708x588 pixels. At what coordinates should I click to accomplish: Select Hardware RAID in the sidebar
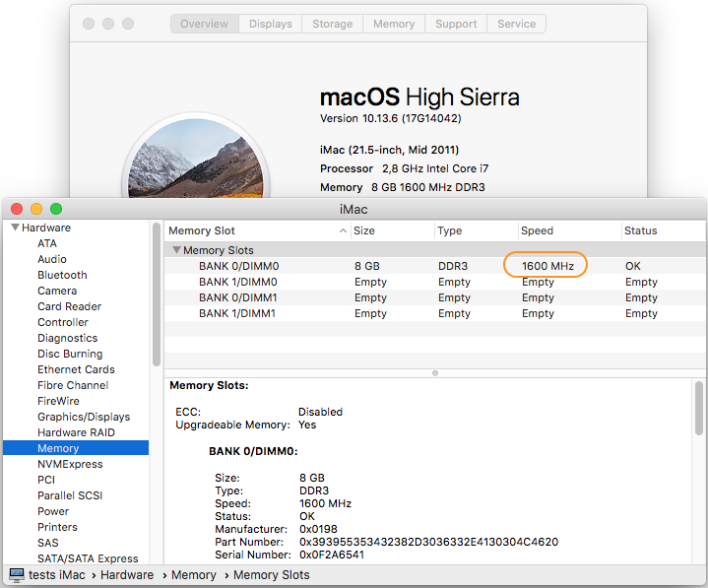(x=76, y=432)
